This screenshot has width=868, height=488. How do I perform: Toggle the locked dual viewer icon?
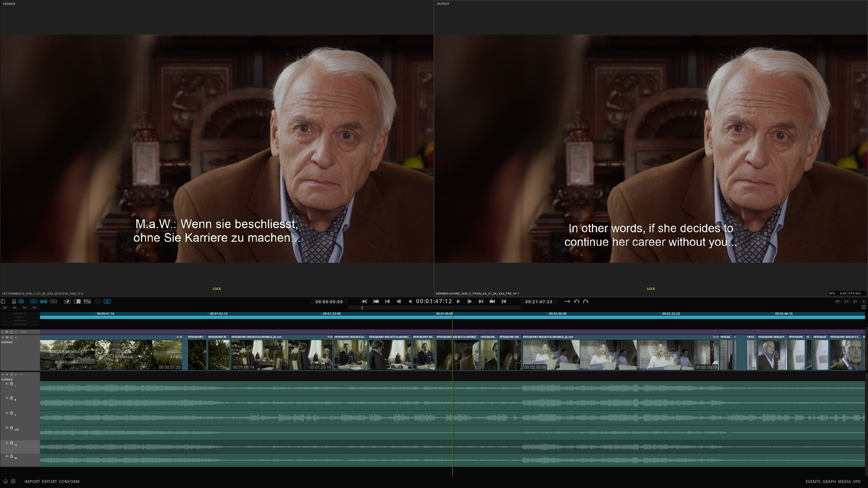(43, 301)
